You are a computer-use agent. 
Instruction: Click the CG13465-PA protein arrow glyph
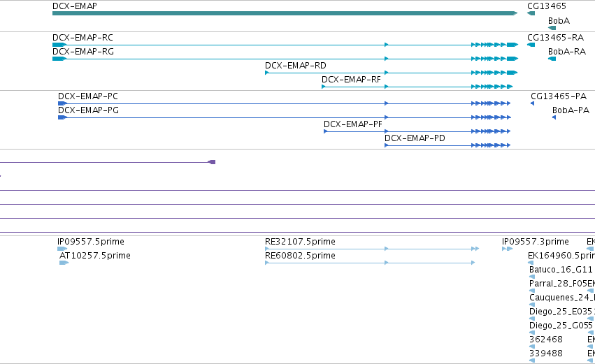click(x=532, y=103)
